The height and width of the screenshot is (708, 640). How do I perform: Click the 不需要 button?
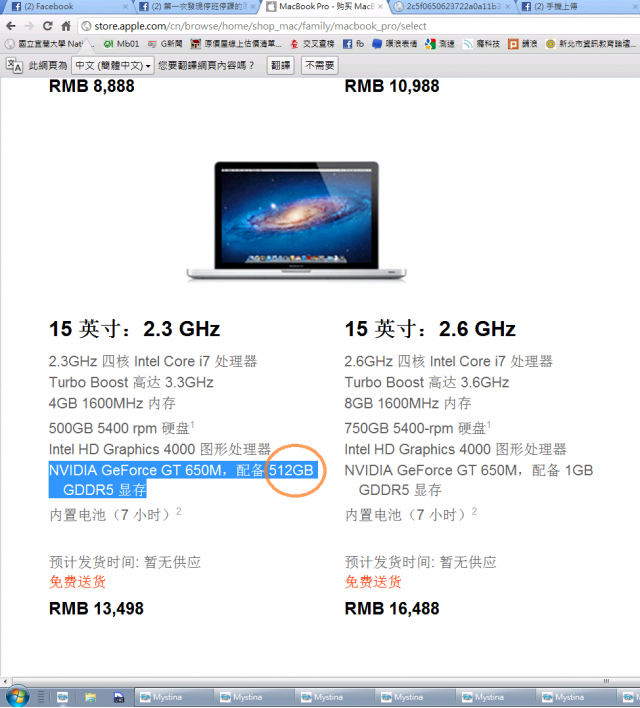320,66
